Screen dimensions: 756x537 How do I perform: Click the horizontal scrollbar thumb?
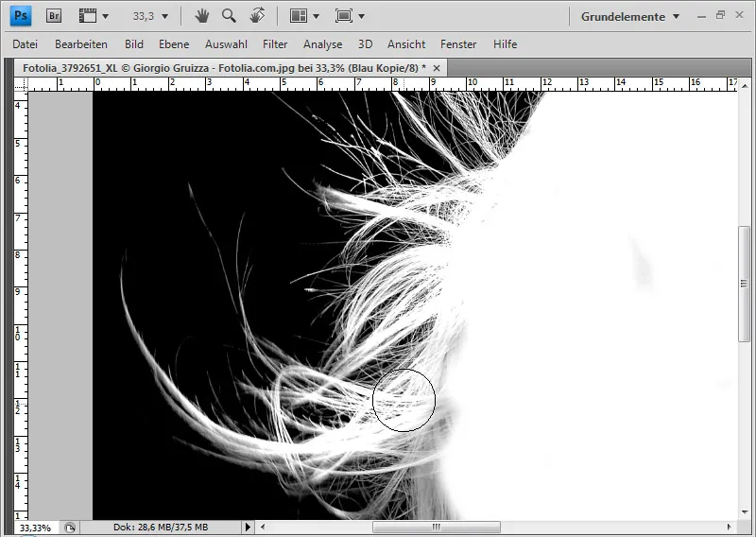click(437, 527)
